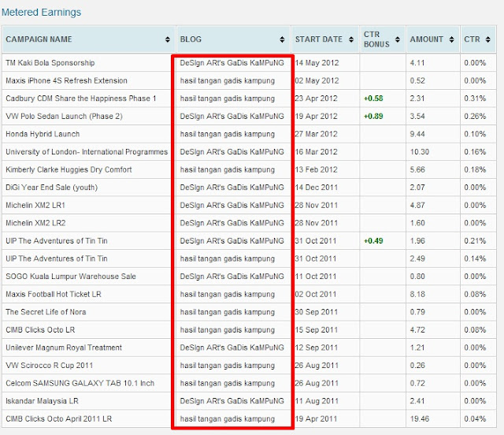Click the BLOG header label
This screenshot has height=435, width=504.
[191, 39]
